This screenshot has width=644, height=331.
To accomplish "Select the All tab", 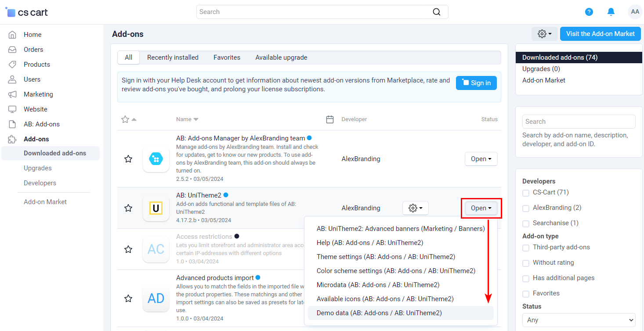I will [128, 58].
